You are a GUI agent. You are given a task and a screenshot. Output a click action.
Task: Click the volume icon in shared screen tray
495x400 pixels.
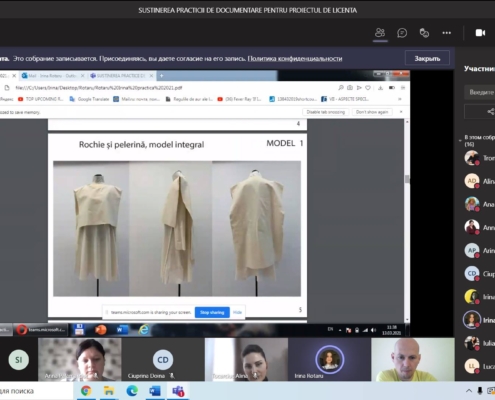373,330
